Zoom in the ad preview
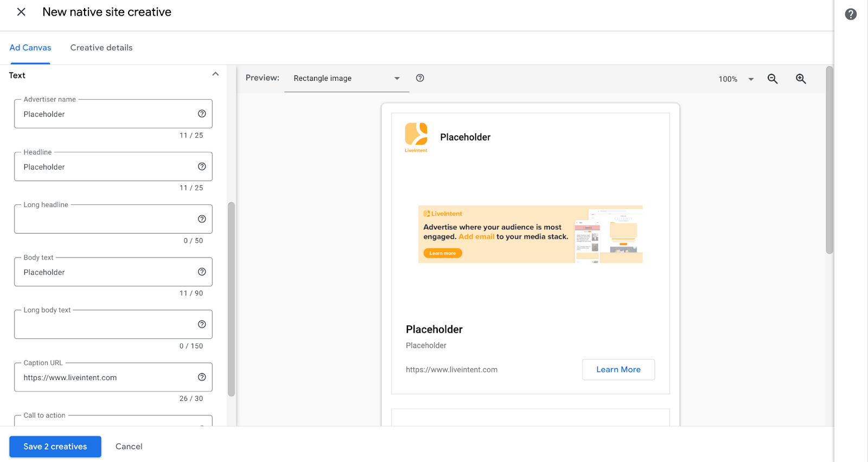 [801, 79]
